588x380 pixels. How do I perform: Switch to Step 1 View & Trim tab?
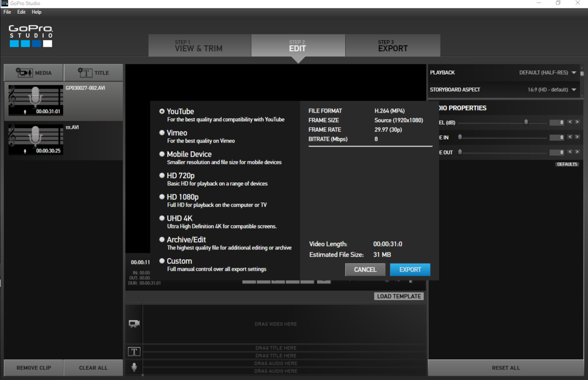point(199,46)
